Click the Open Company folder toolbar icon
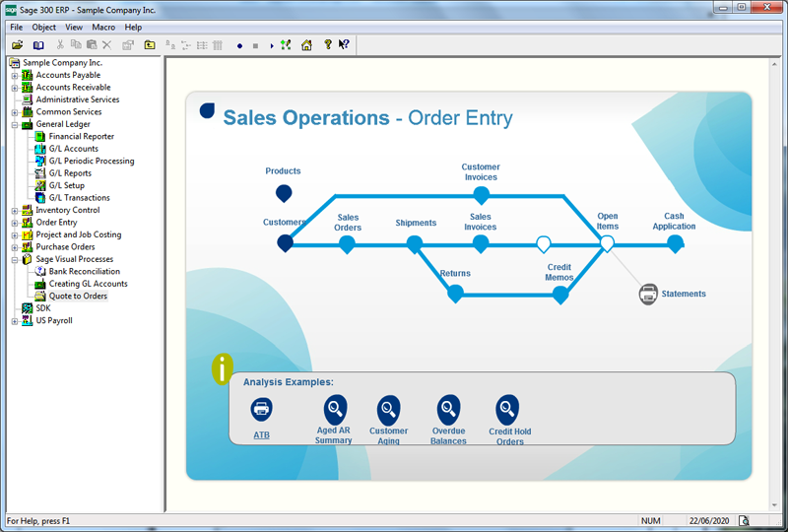The image size is (788, 532). coord(18,45)
